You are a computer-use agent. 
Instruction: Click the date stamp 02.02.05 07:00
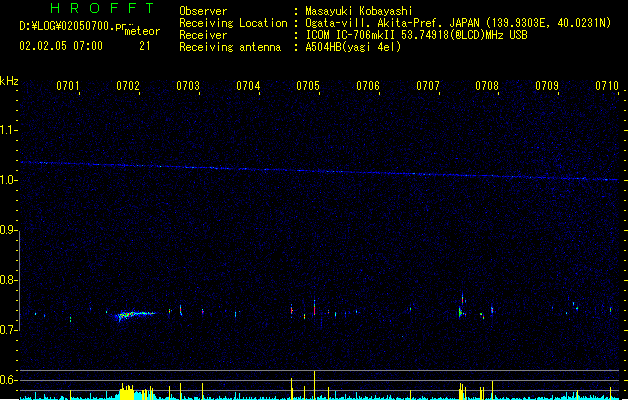click(61, 46)
